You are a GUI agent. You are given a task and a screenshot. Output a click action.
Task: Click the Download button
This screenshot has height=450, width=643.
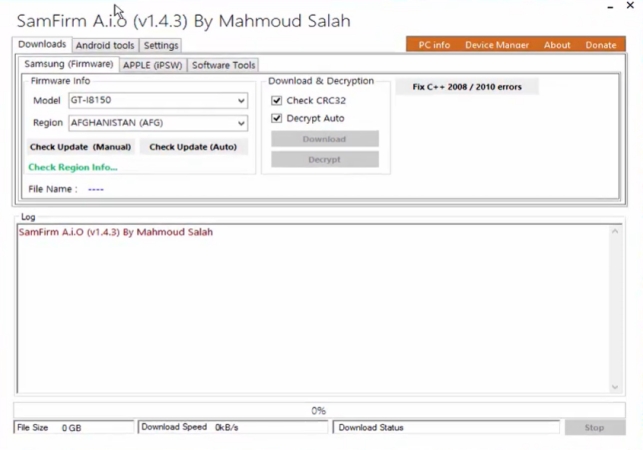click(x=324, y=139)
